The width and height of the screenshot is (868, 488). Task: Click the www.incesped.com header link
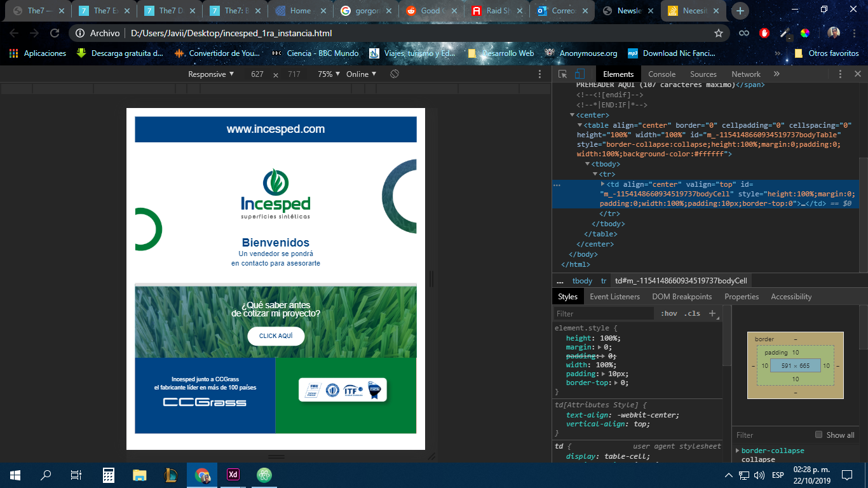276,129
